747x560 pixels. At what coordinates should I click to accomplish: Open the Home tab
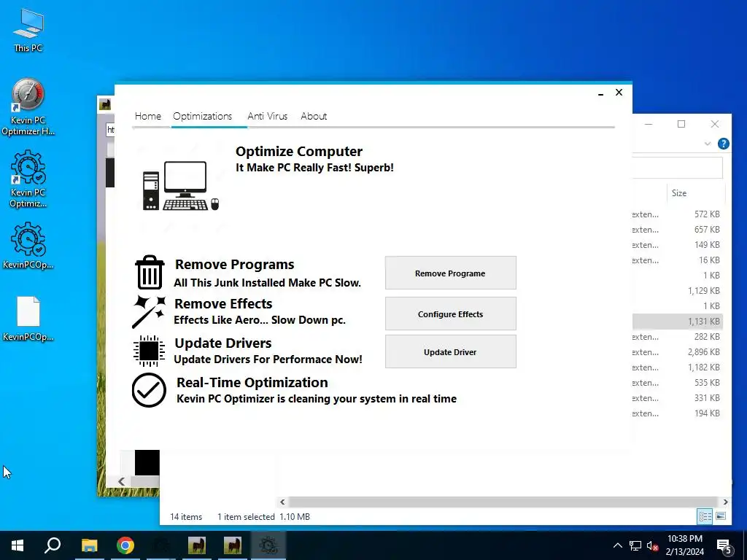pyautogui.click(x=147, y=116)
